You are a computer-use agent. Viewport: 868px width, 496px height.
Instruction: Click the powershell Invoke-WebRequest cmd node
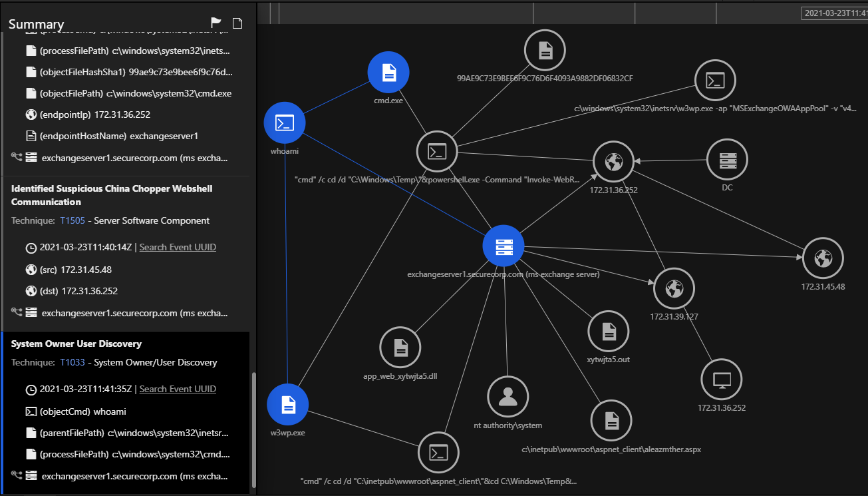436,152
